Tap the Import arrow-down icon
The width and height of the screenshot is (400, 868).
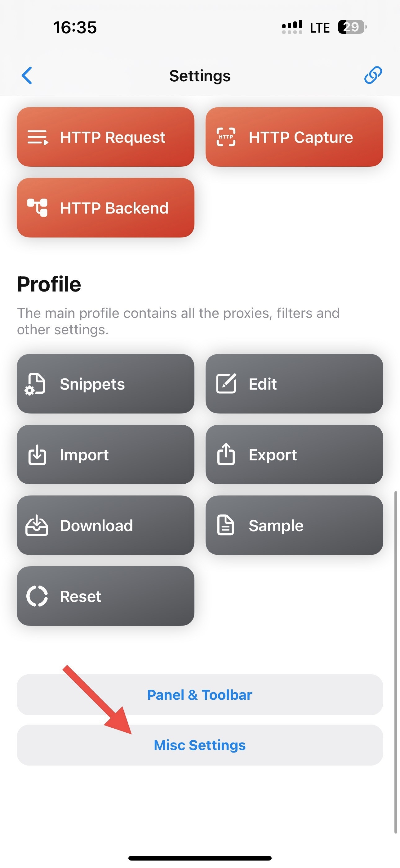[x=37, y=454]
